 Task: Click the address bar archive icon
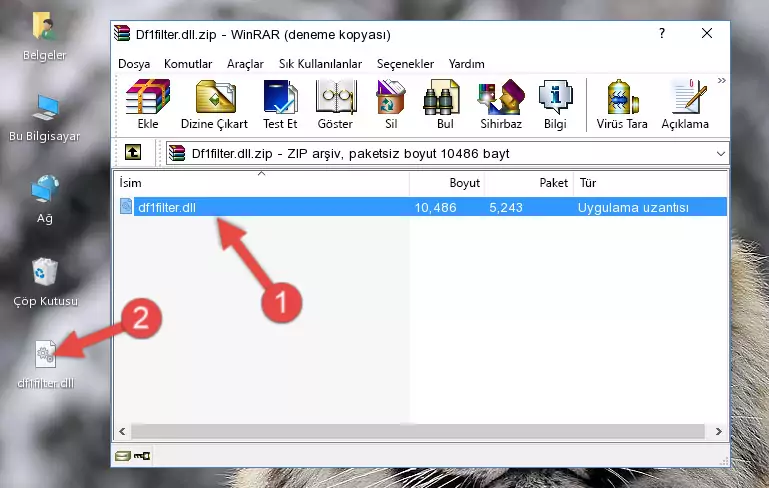coord(177,154)
